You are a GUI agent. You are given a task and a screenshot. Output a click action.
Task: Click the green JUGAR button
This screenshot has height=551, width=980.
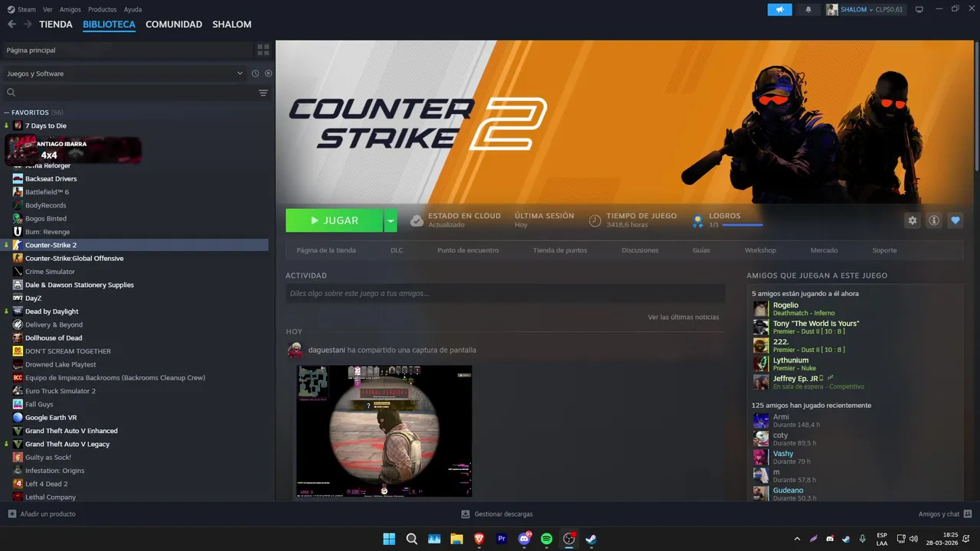click(335, 220)
